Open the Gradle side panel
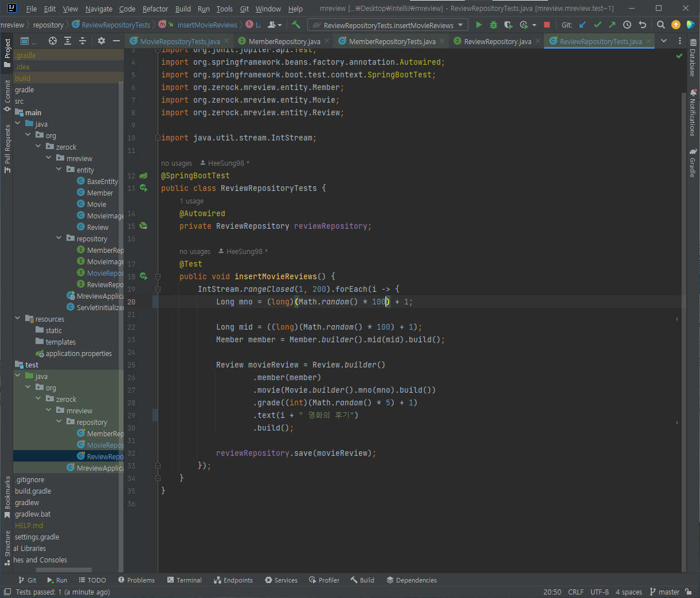The height and width of the screenshot is (598, 700). (693, 163)
